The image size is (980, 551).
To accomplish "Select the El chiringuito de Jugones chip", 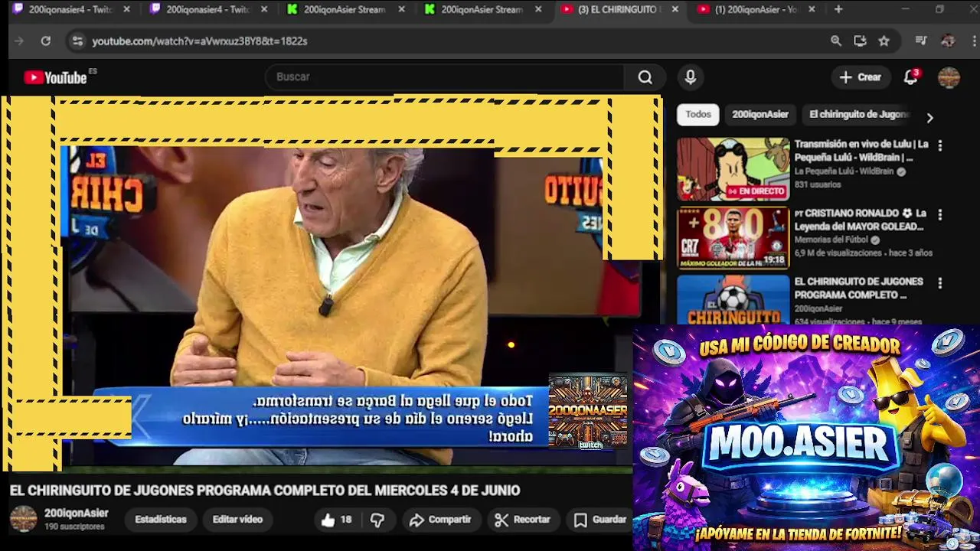I will click(858, 115).
